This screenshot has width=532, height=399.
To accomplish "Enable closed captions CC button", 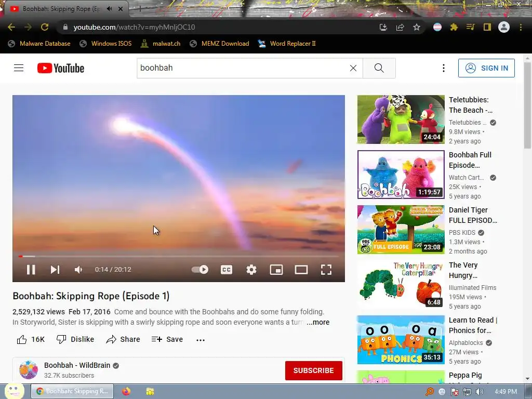I will pyautogui.click(x=227, y=270).
